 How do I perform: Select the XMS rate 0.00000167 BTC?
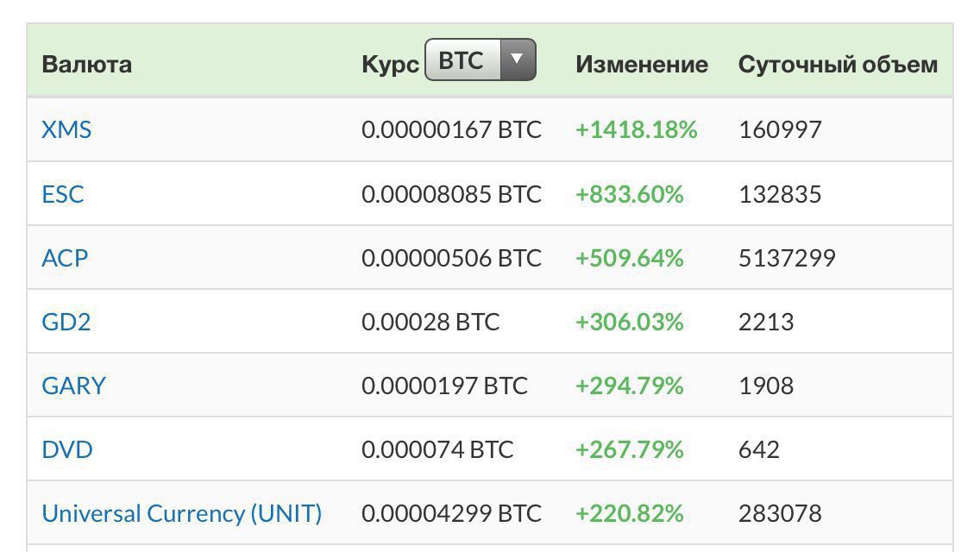coord(451,129)
